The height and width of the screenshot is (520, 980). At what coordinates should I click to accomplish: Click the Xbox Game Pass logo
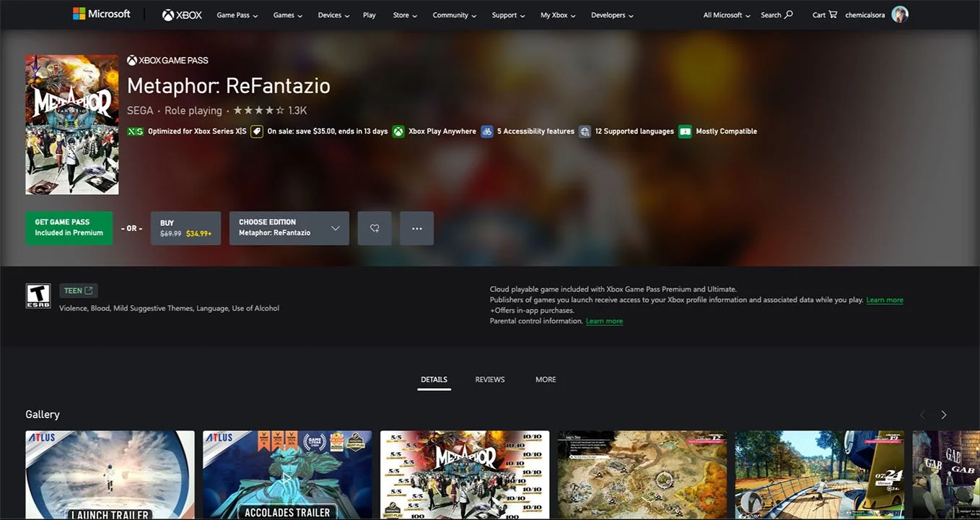(167, 60)
